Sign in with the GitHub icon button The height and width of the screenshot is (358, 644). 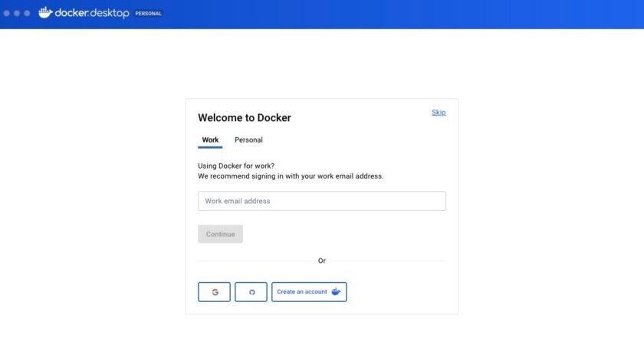(251, 292)
